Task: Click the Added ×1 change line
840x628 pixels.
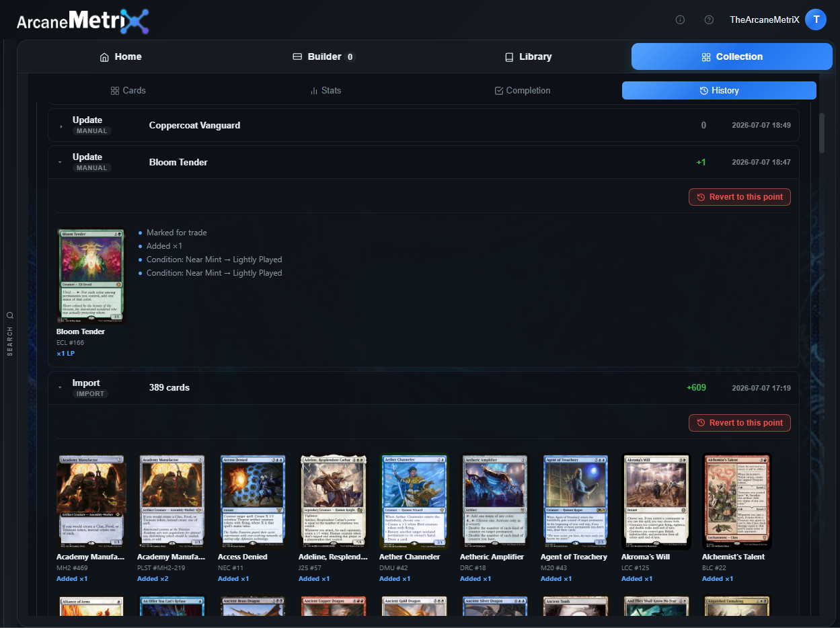Action: (x=164, y=246)
